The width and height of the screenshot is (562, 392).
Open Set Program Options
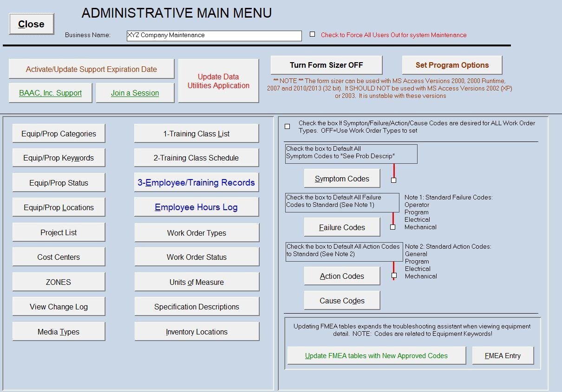pyautogui.click(x=451, y=64)
